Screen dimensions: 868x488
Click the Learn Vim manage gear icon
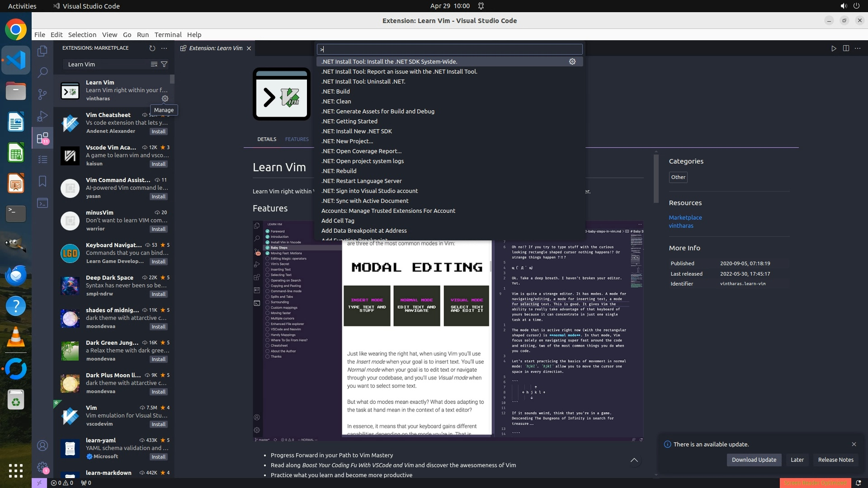[165, 99]
